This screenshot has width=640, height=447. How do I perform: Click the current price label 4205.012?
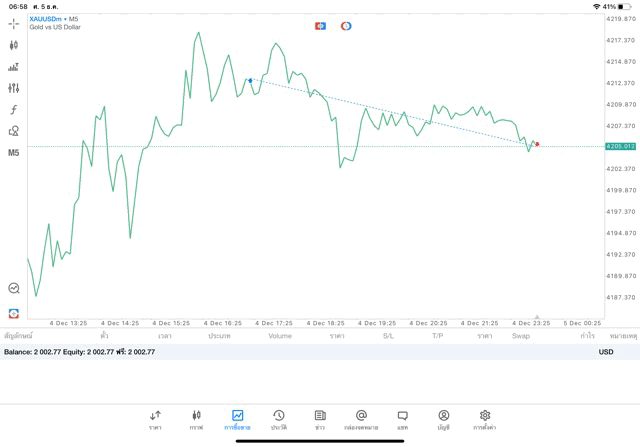620,147
